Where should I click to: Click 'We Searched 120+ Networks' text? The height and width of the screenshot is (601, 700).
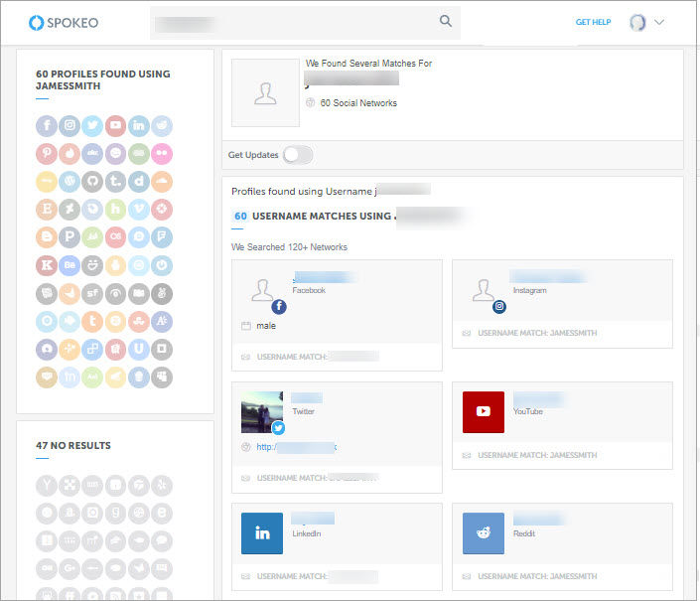(x=289, y=247)
